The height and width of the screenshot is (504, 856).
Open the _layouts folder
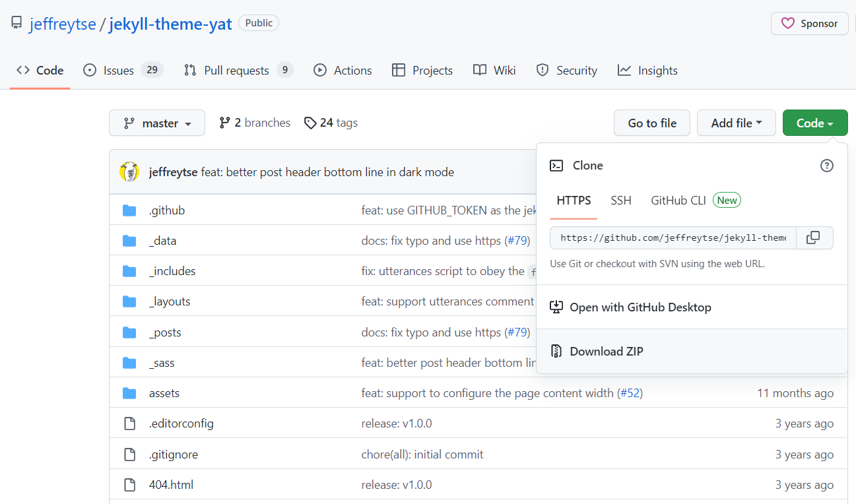tap(170, 301)
